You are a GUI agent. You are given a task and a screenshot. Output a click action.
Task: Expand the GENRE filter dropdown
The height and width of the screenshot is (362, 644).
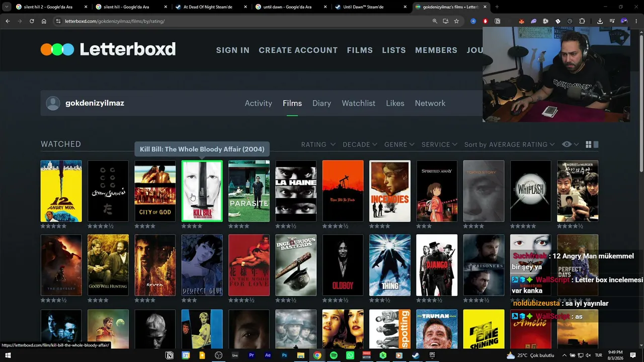tap(399, 144)
